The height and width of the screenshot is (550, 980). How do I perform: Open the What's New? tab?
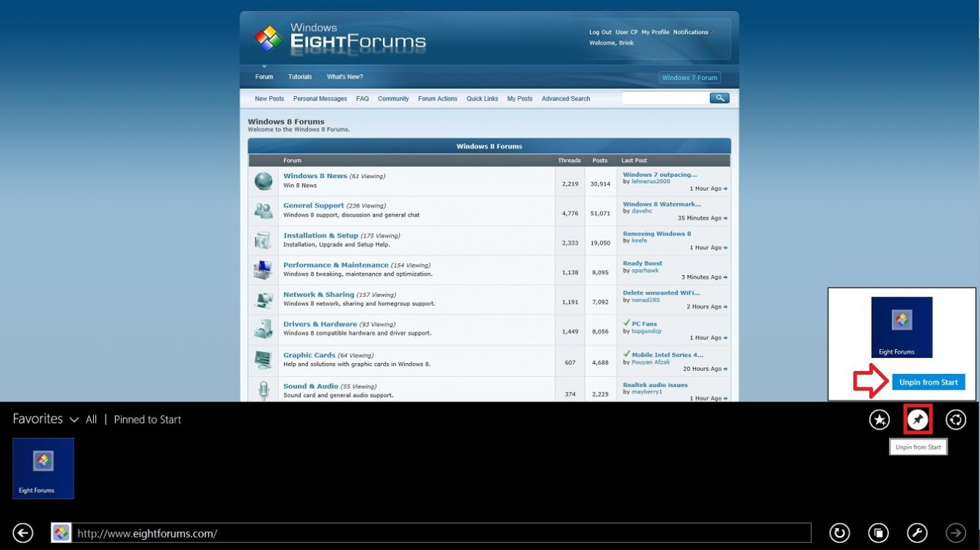[x=345, y=77]
